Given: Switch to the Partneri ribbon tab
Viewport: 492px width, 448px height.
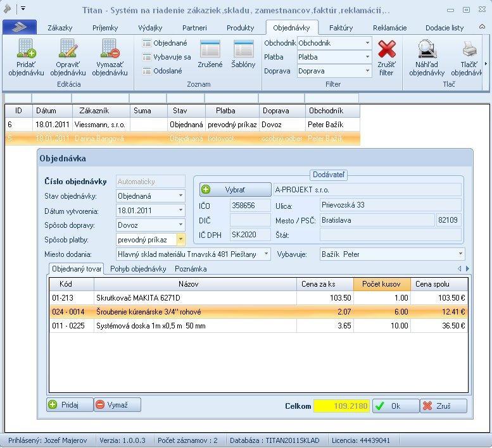Looking at the screenshot, I should 194,28.
